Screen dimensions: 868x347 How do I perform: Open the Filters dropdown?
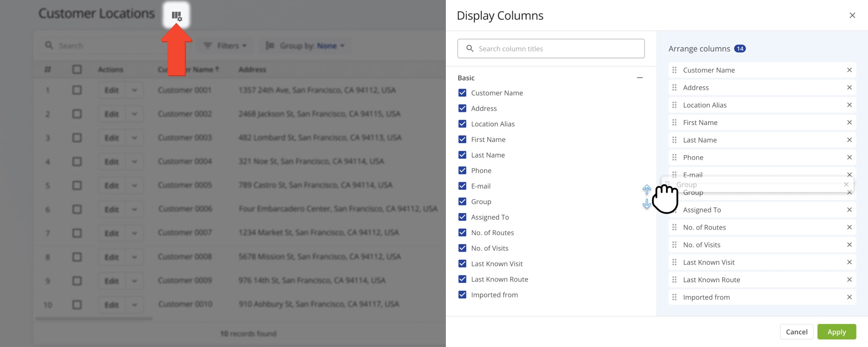pos(225,46)
